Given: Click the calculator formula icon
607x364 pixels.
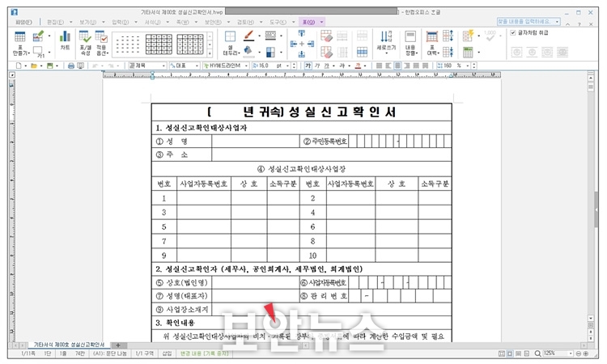Looking at the screenshot, I should click(468, 53).
